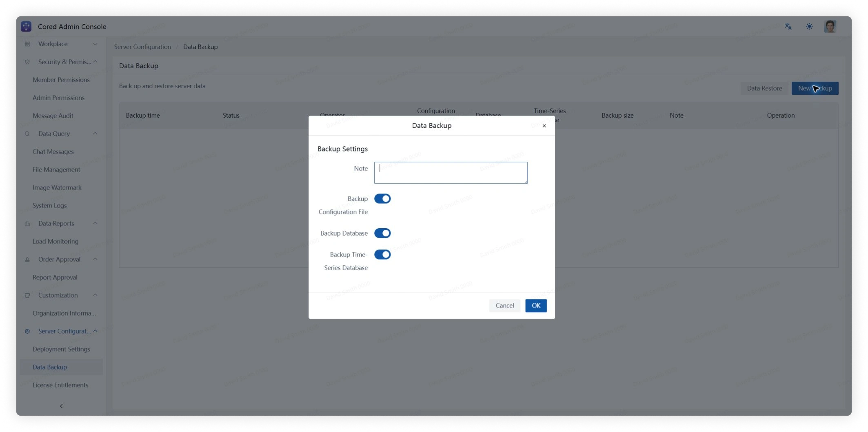Click the Workplace grid icon in sidebar
Image resolution: width=868 pixels, height=432 pixels.
click(x=27, y=44)
